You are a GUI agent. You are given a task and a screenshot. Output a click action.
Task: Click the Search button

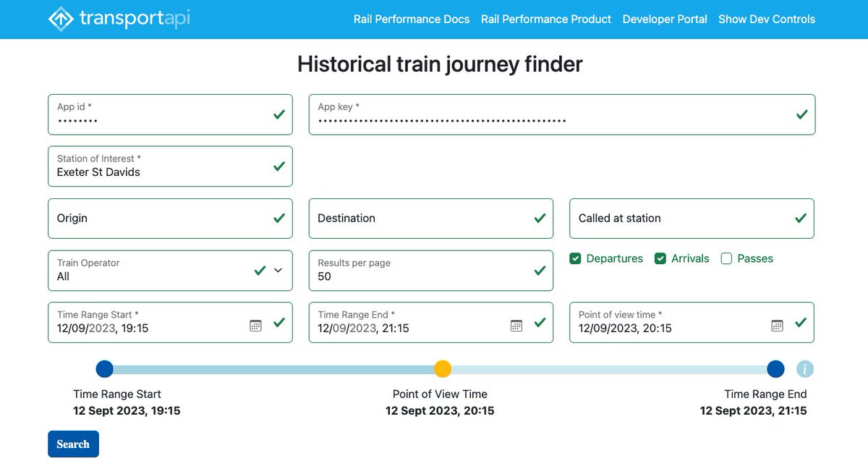73,444
